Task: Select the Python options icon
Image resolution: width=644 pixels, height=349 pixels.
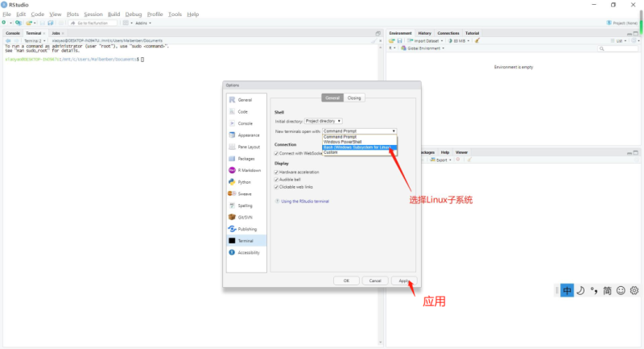Action: click(232, 182)
